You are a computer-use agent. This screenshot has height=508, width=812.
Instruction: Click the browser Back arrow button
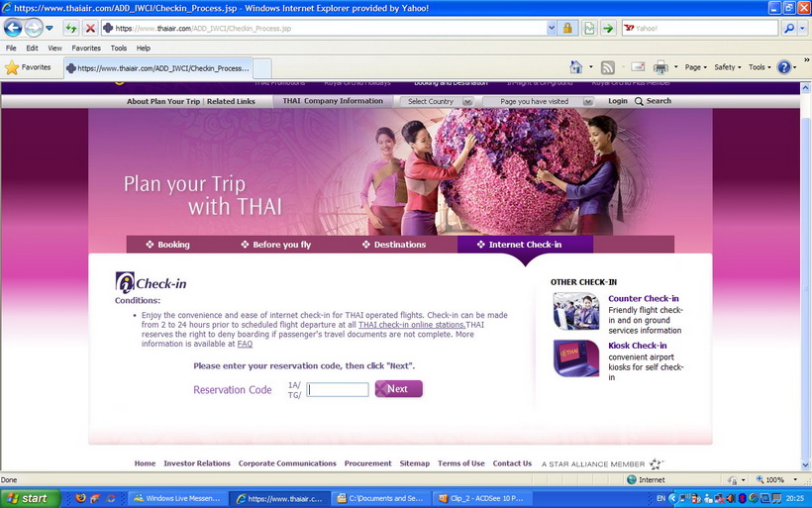point(13,28)
